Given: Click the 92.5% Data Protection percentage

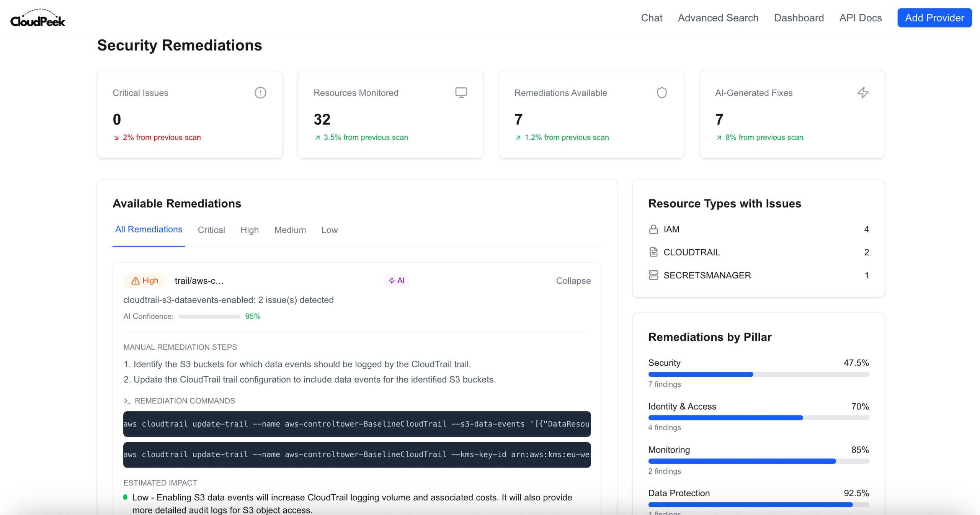Looking at the screenshot, I should click(856, 493).
